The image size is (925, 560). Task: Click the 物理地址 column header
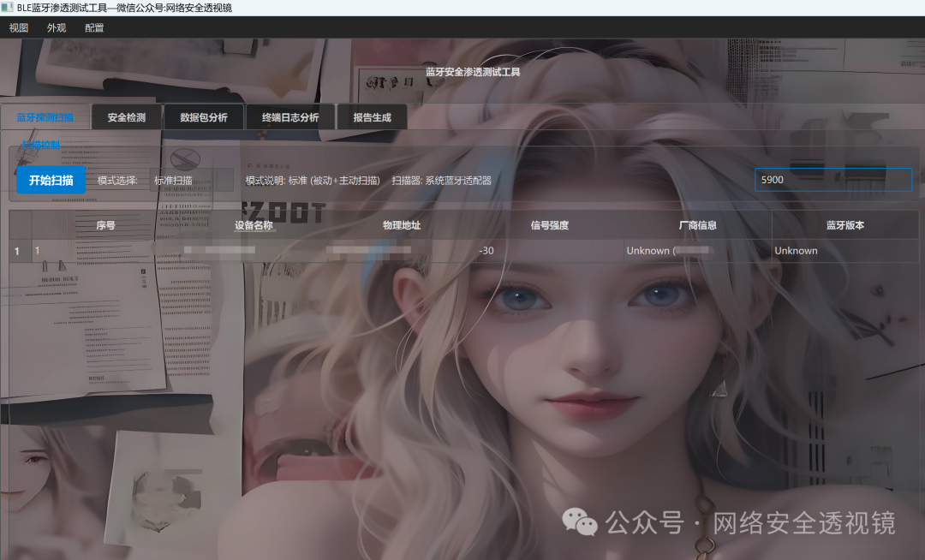point(402,225)
